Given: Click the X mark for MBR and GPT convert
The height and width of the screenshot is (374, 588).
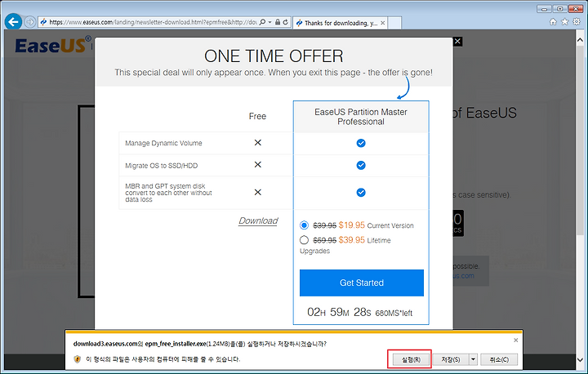Looking at the screenshot, I should click(x=257, y=192).
